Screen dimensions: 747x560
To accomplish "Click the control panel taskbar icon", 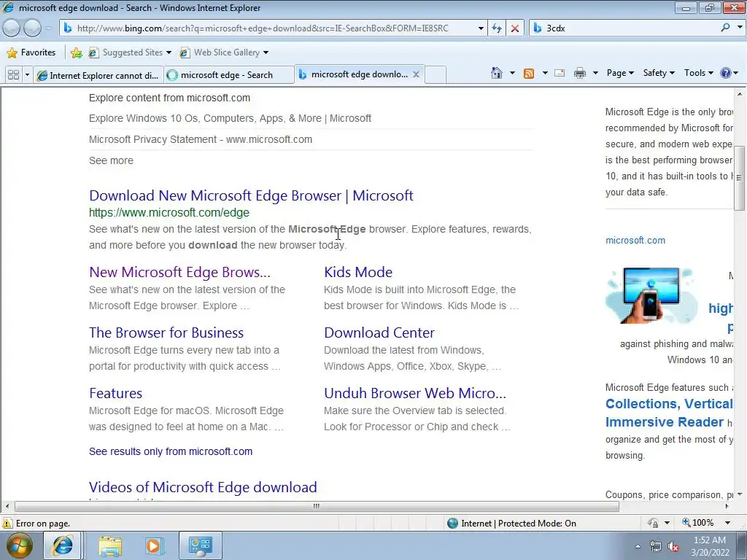I will pyautogui.click(x=200, y=545).
